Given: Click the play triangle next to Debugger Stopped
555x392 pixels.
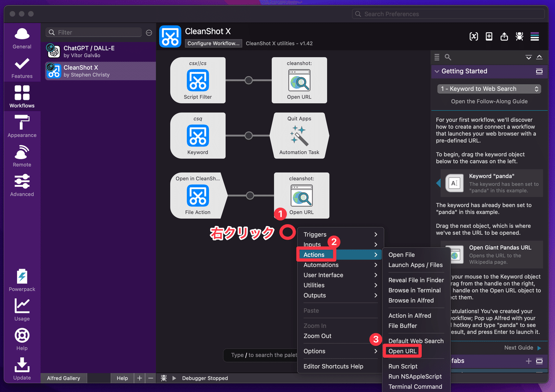Looking at the screenshot, I should click(x=174, y=378).
